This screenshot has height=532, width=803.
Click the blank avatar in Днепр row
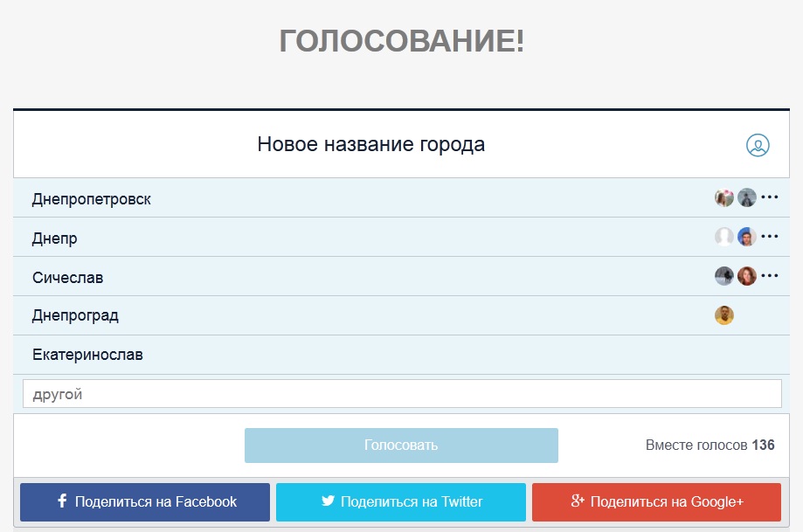[x=723, y=237]
